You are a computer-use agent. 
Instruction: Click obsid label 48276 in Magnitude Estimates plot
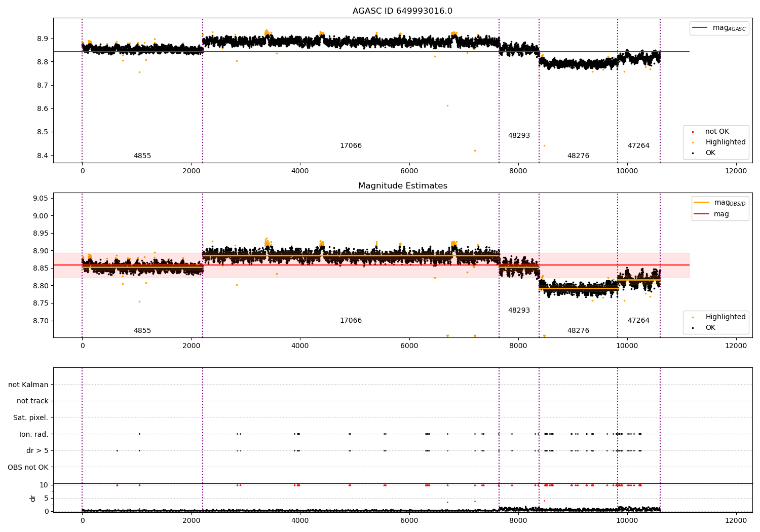click(578, 331)
